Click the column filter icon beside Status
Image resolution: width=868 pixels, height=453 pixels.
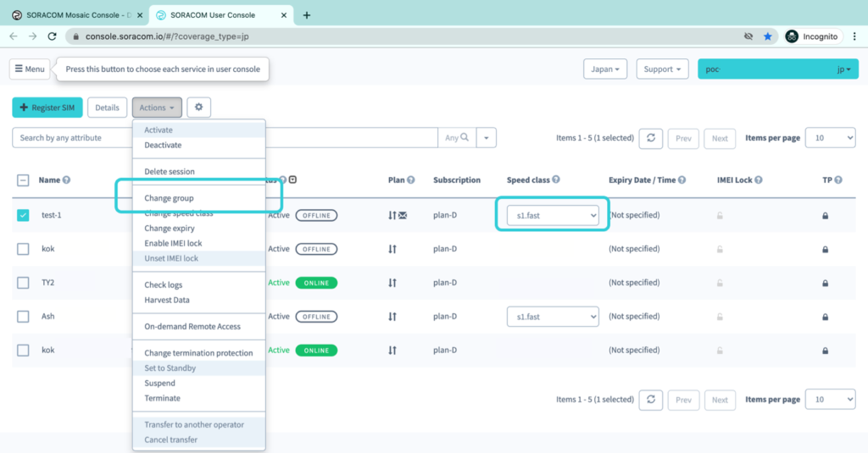[292, 180]
